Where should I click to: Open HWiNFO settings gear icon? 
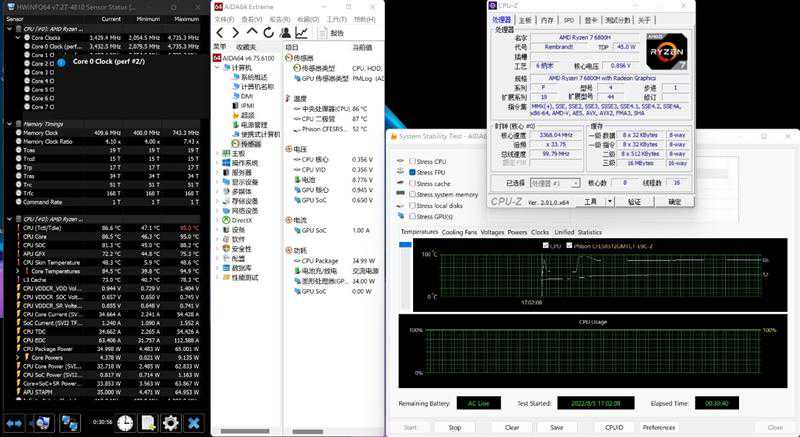169,423
